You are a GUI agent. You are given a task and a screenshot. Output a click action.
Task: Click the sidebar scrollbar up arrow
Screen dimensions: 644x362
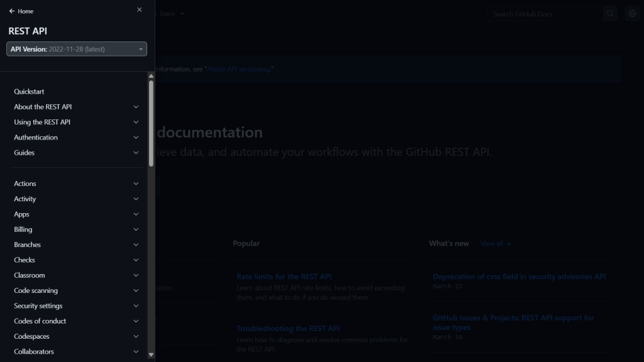click(151, 76)
